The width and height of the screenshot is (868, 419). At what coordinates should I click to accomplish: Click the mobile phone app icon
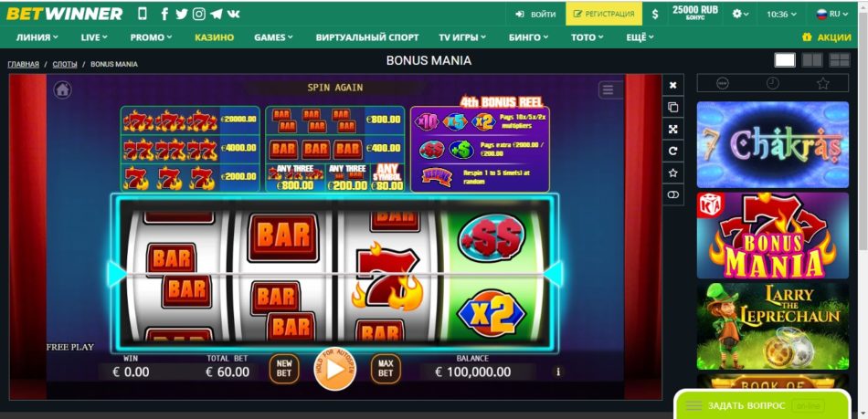[143, 15]
